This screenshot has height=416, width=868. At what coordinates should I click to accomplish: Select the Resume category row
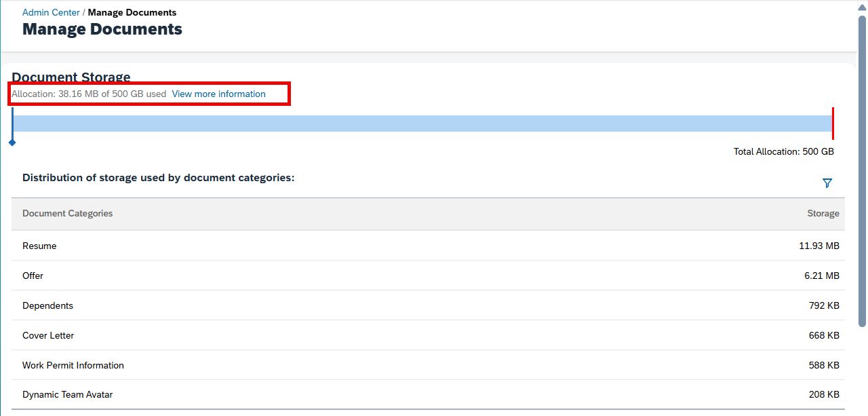(428, 246)
